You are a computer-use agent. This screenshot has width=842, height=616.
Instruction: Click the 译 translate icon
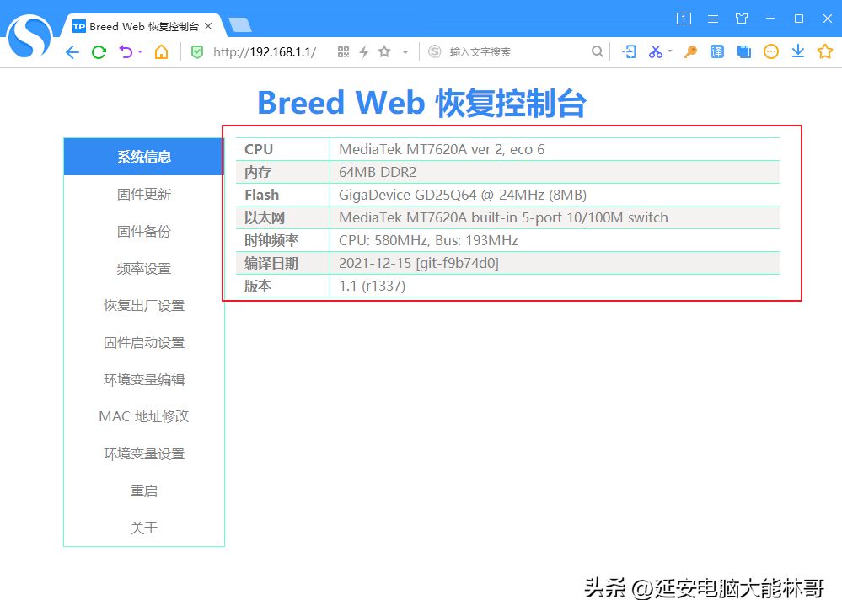[717, 51]
